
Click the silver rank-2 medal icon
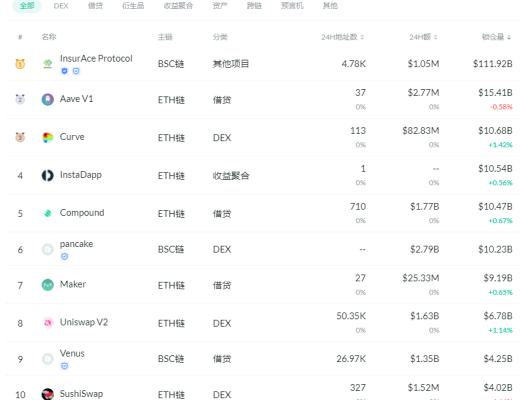(x=20, y=99)
